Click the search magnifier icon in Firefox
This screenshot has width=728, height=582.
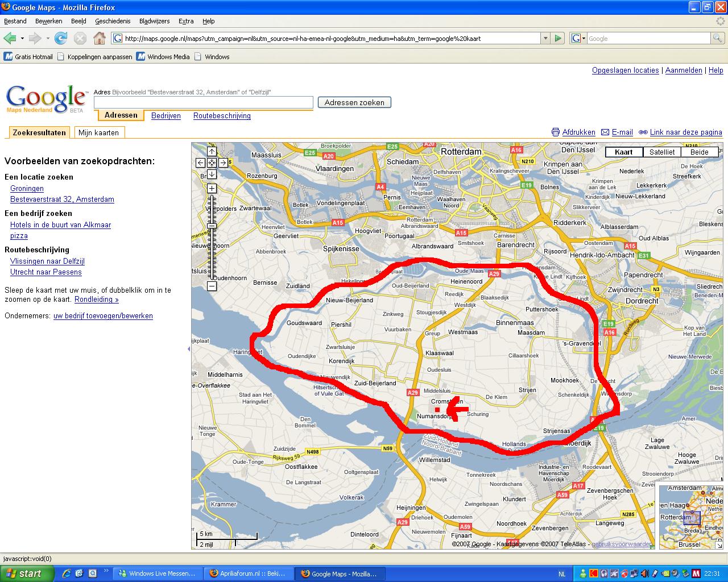718,38
